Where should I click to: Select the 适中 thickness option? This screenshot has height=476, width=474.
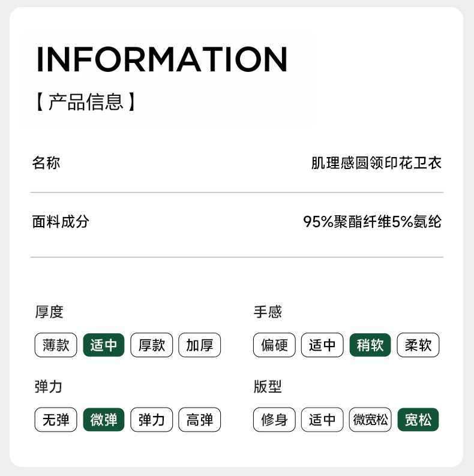104,345
